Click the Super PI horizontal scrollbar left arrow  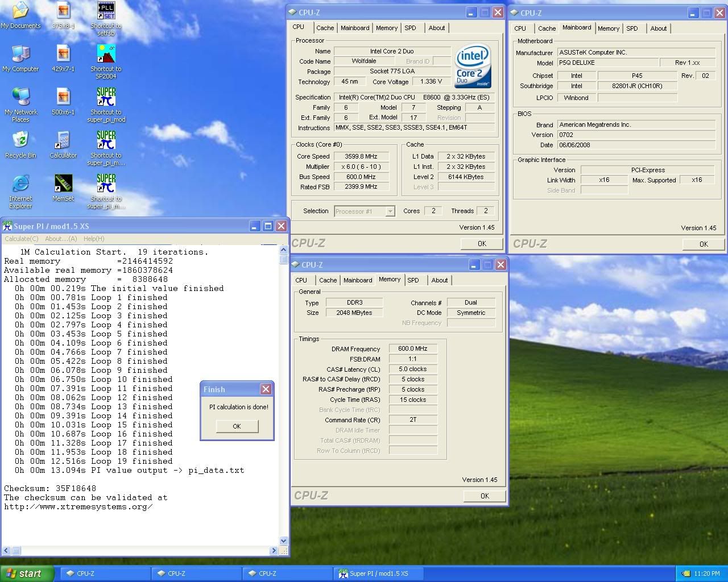click(x=6, y=551)
